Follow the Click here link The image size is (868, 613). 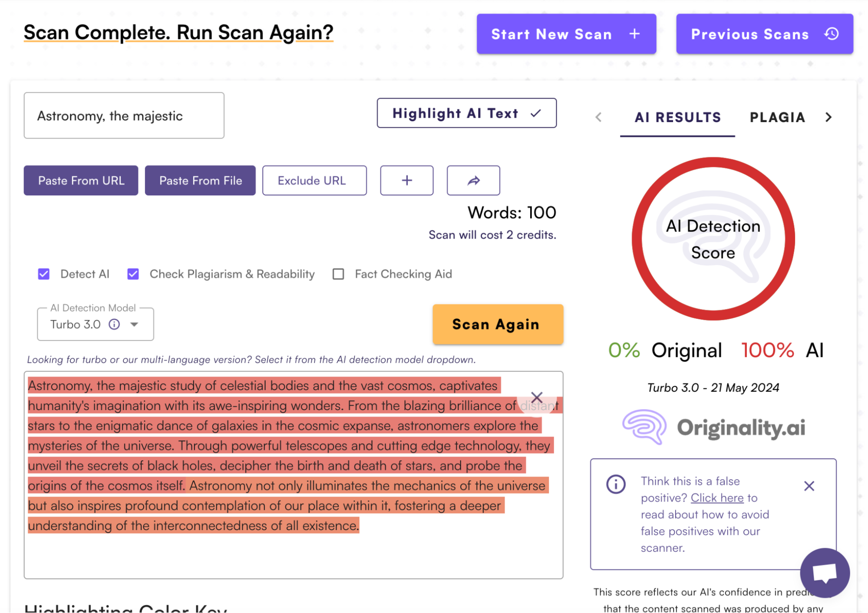pyautogui.click(x=717, y=498)
